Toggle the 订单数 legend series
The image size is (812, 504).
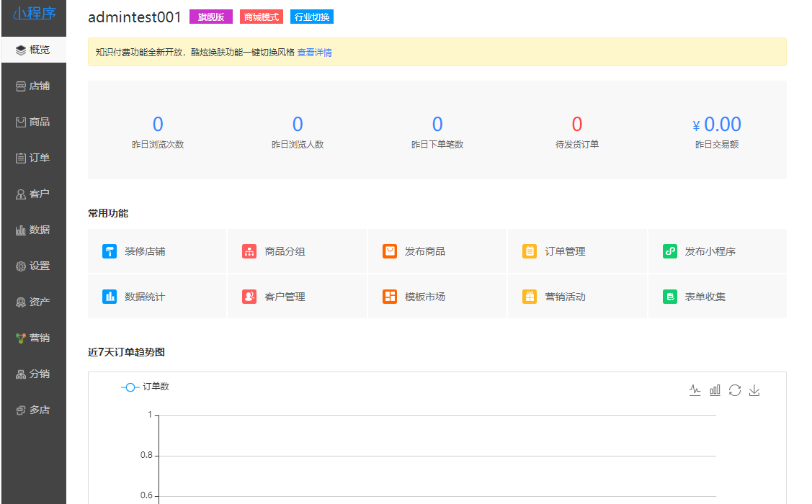click(145, 387)
